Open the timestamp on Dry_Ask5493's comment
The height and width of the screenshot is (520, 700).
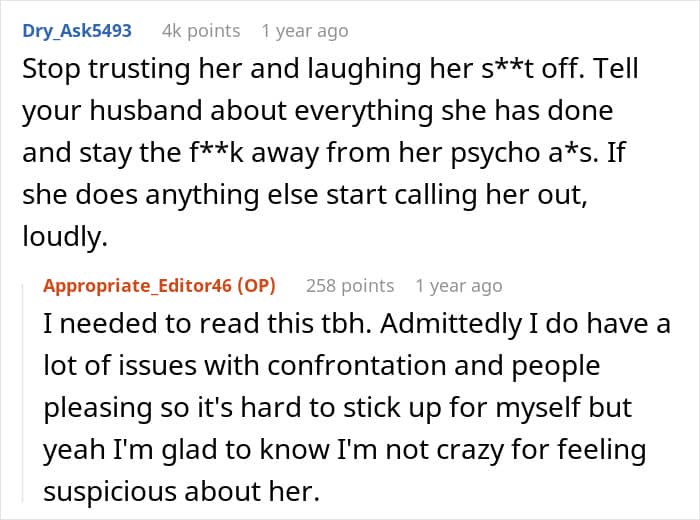(x=304, y=31)
